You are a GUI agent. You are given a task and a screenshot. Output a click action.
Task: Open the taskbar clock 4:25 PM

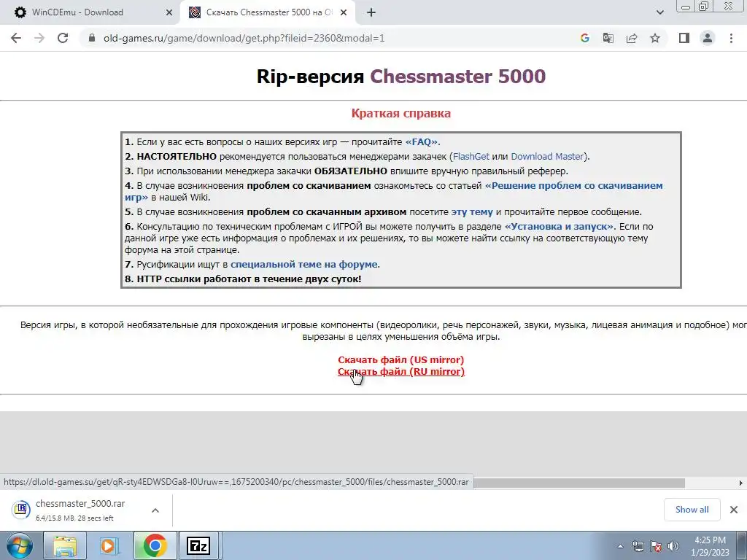[711, 546]
